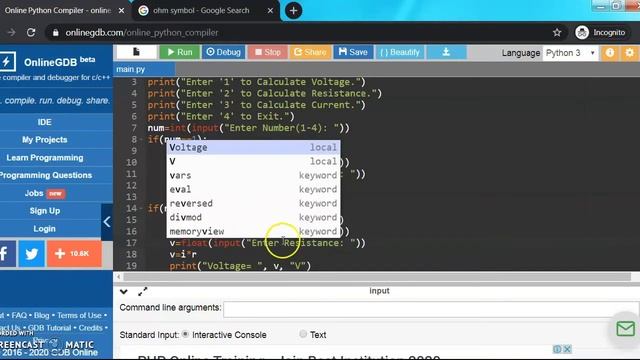Share on Facebook icon
Image resolution: width=640 pixels, height=360 pixels.
[7, 253]
